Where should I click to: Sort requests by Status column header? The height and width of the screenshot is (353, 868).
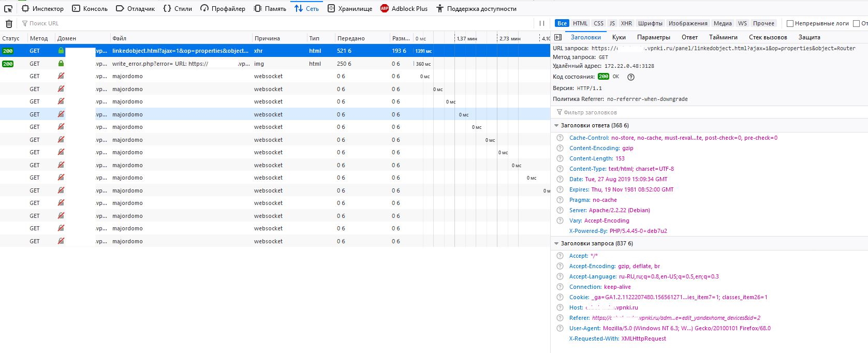click(x=11, y=38)
